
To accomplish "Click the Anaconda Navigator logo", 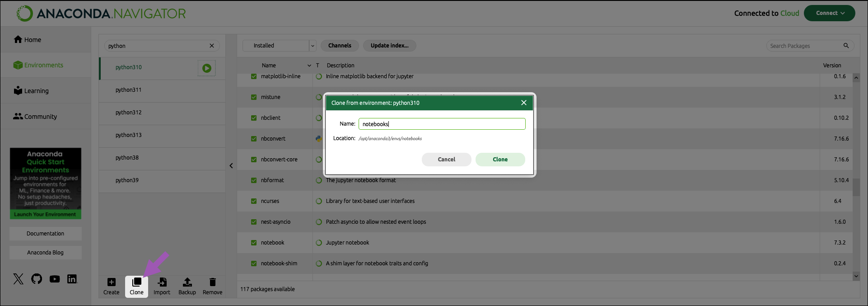I will 102,14.
